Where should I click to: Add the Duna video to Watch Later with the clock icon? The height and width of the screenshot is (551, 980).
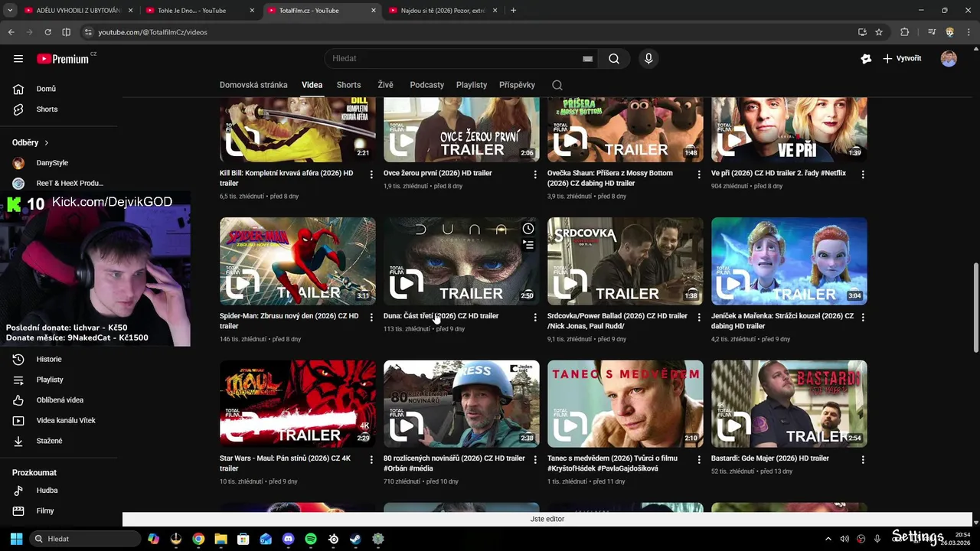pyautogui.click(x=528, y=229)
